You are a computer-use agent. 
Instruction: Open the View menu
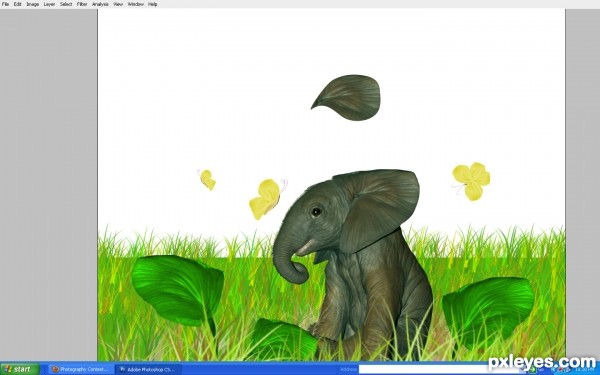(x=118, y=4)
